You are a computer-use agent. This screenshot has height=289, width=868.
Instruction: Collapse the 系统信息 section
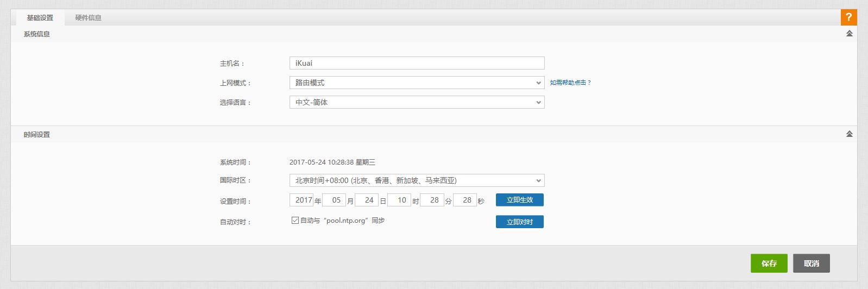849,34
